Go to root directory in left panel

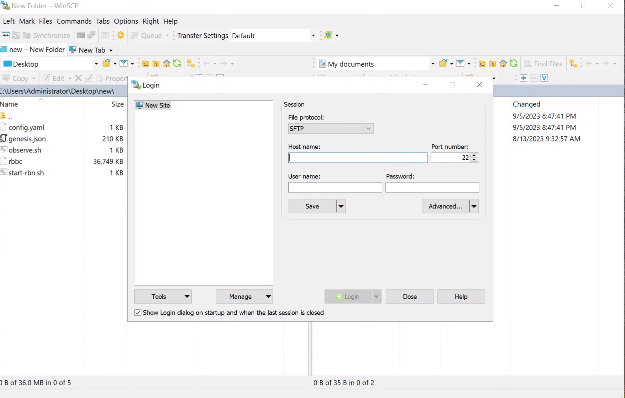click(156, 64)
